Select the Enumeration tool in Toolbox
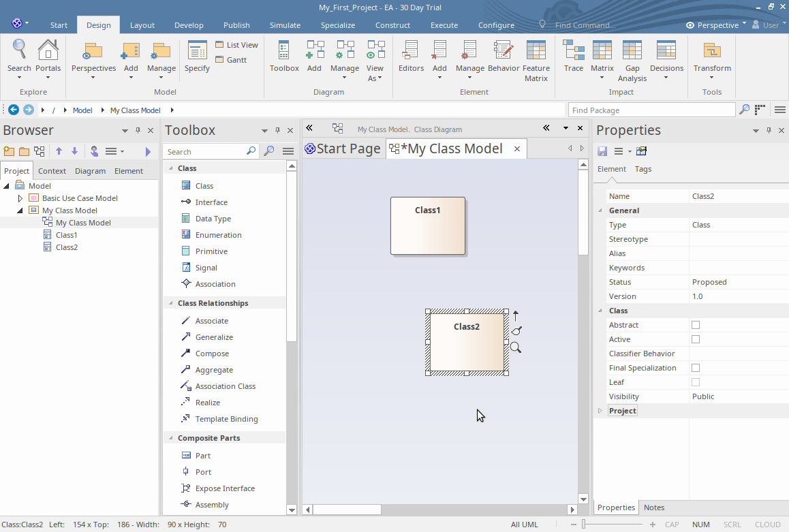 click(218, 235)
